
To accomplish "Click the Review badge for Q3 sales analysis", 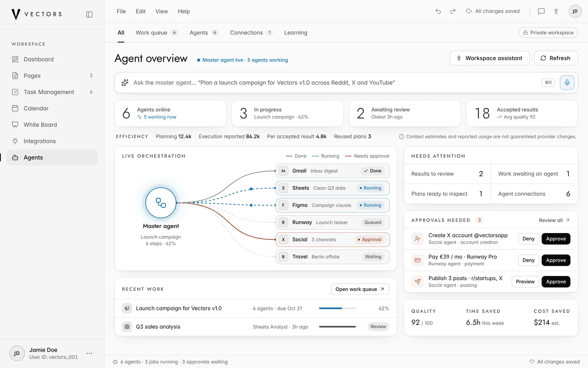I will coord(378,327).
